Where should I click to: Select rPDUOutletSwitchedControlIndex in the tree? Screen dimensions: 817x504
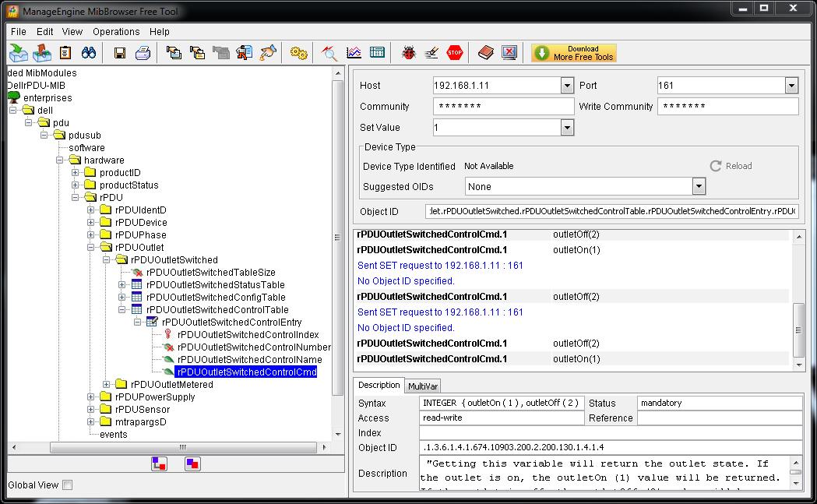248,335
